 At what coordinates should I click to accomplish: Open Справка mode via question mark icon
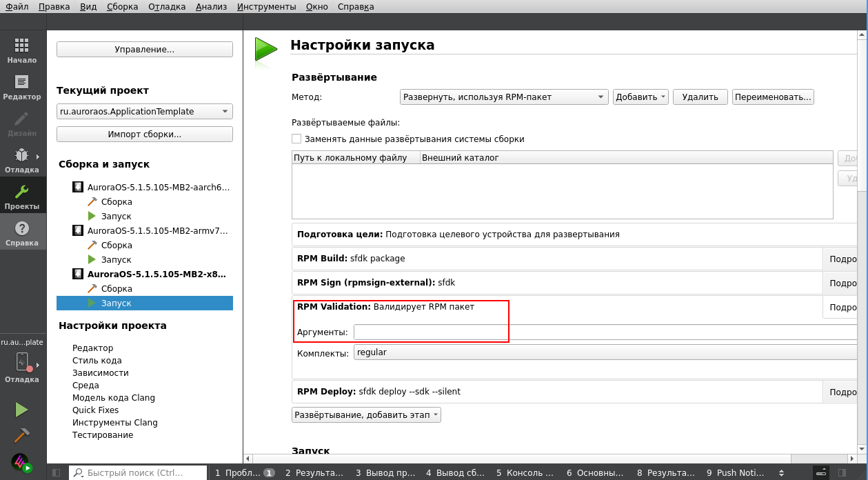(21, 232)
